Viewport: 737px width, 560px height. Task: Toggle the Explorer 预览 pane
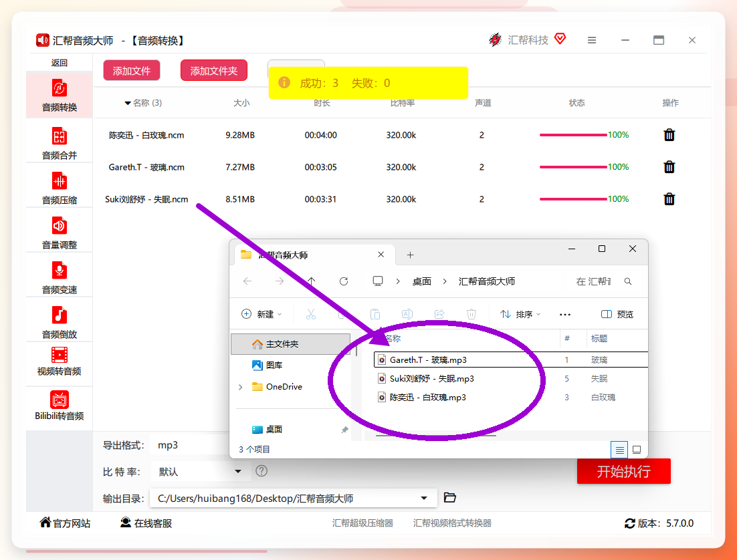tap(617, 314)
